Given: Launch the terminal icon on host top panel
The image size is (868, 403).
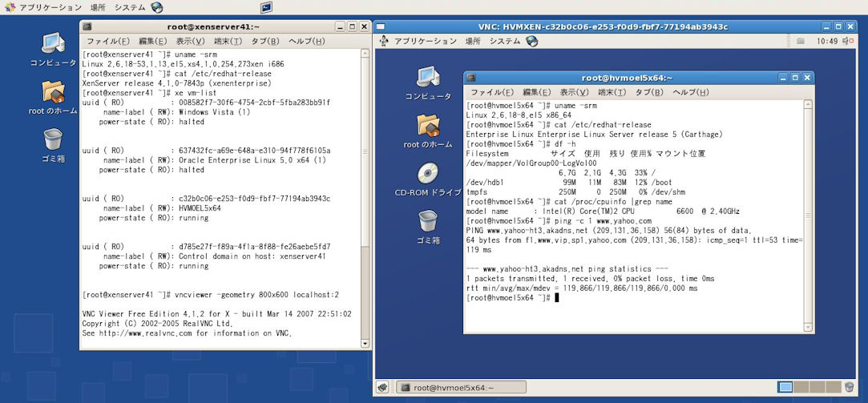Looking at the screenshot, I should (x=266, y=7).
